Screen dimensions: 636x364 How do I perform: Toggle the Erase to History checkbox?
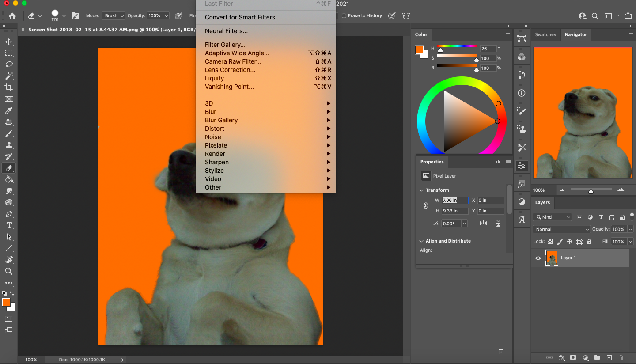click(x=344, y=16)
